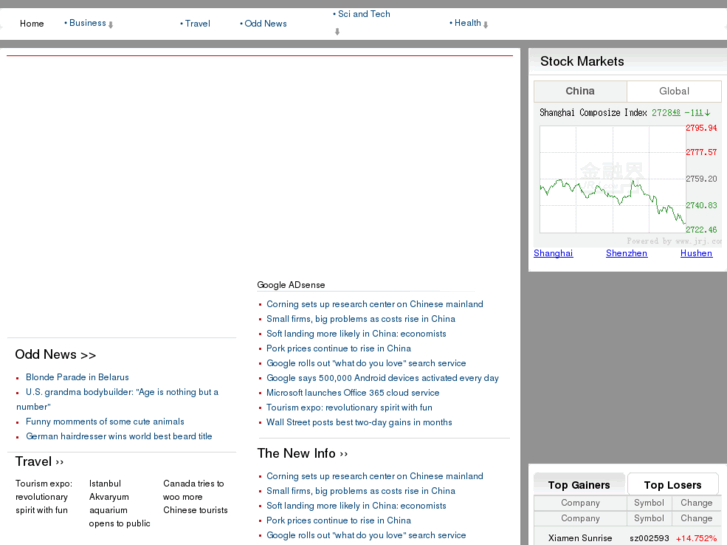Open Microsoft launches Office 365 article
The height and width of the screenshot is (545, 727).
point(352,393)
